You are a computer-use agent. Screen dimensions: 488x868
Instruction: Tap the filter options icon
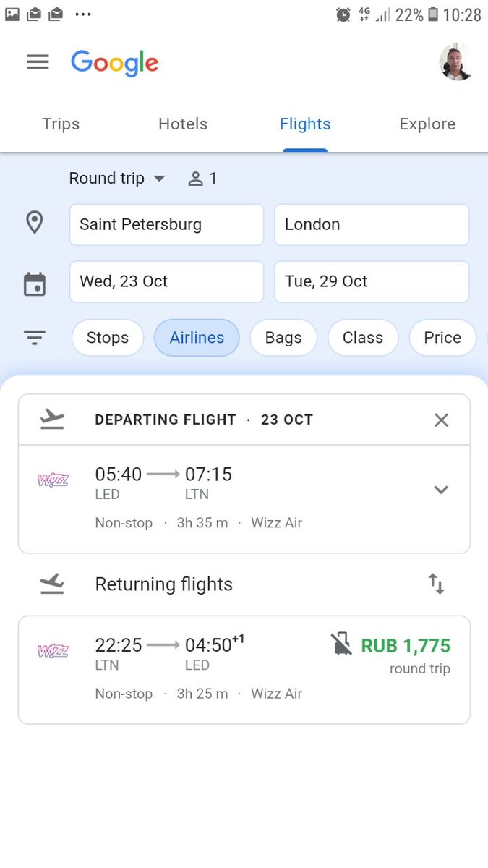pos(35,337)
